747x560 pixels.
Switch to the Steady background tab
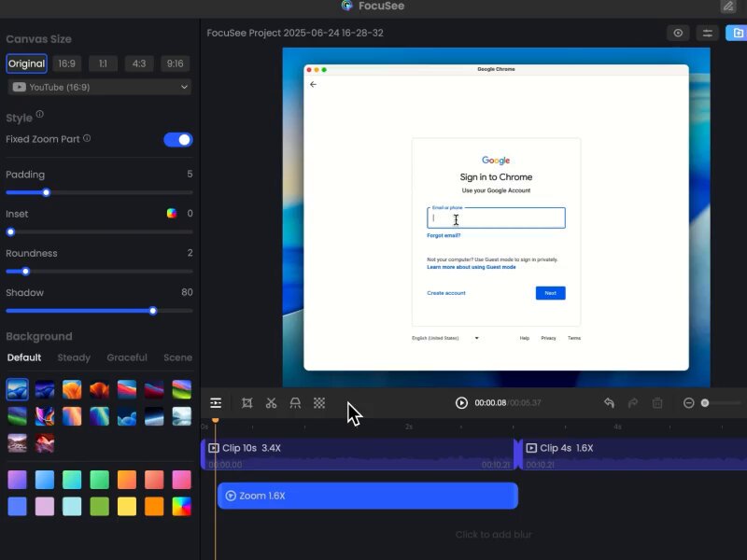coord(74,357)
